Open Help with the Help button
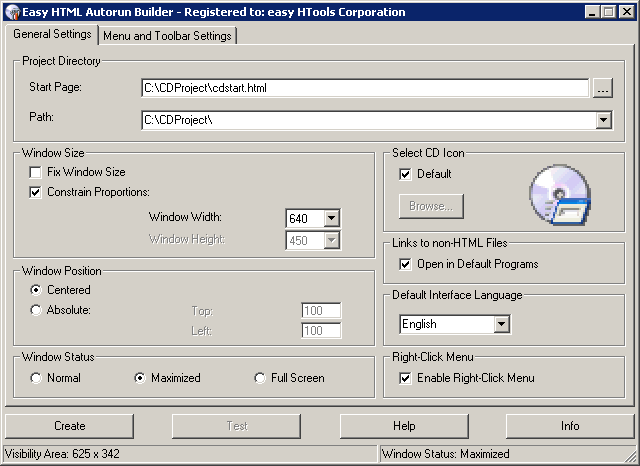This screenshot has height=466, width=640. (x=404, y=426)
